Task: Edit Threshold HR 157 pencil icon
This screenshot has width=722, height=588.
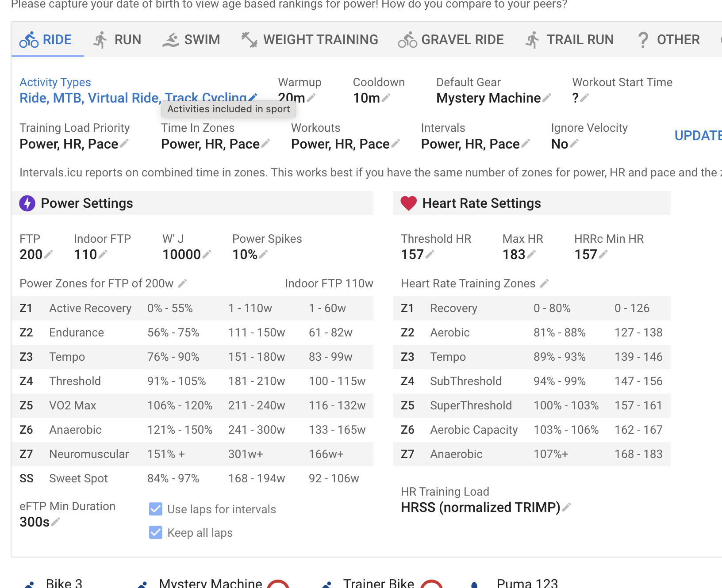Action: coord(430,254)
